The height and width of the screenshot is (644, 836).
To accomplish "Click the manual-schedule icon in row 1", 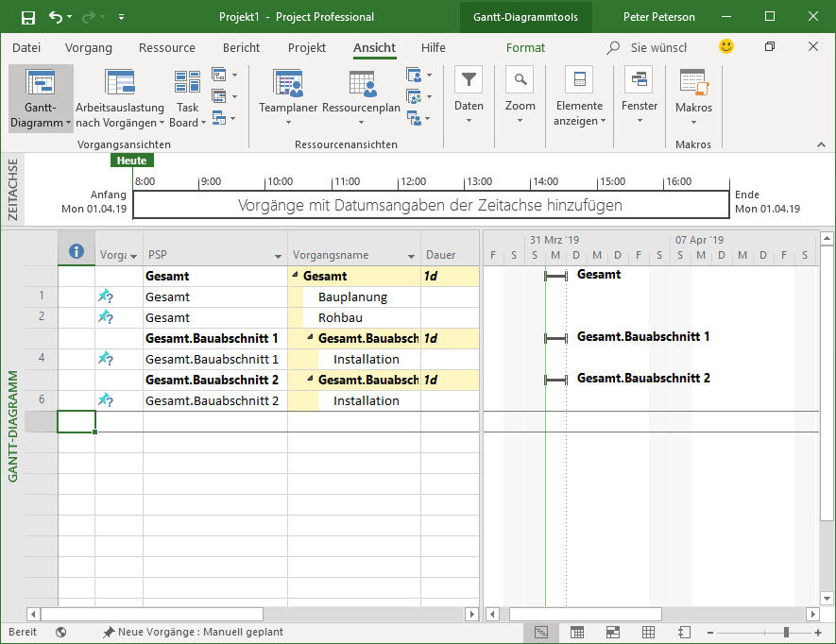I will pos(106,296).
